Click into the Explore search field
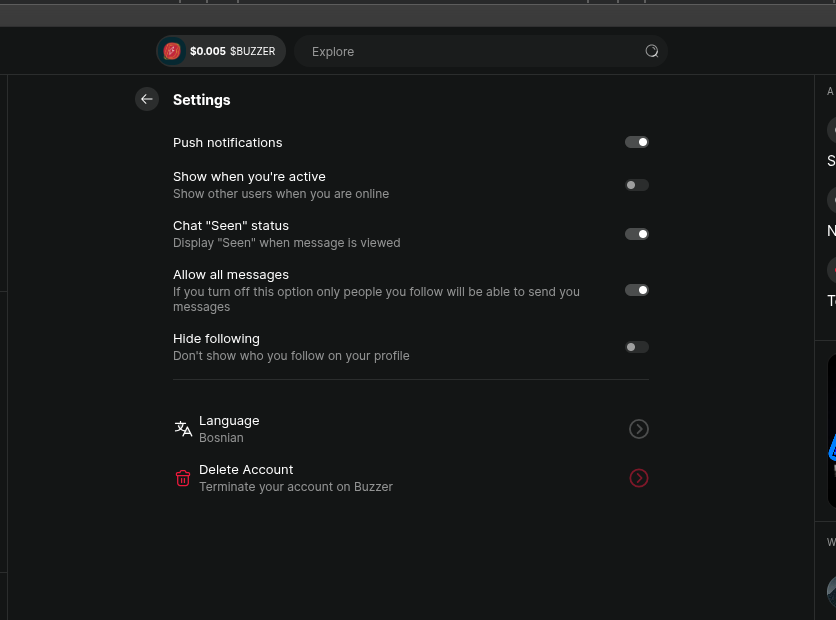Image resolution: width=836 pixels, height=620 pixels. pyautogui.click(x=480, y=51)
